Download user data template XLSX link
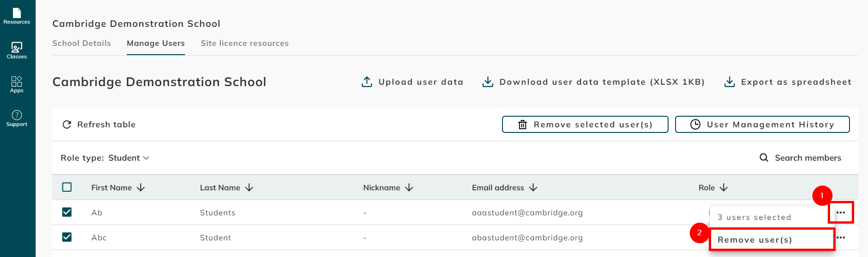Viewport: 868px width, 257px height. pos(601,82)
